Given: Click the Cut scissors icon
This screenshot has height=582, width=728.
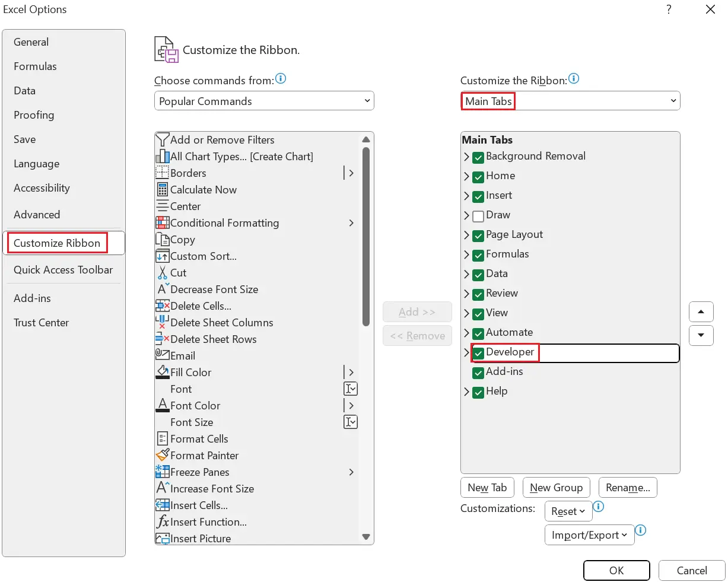Looking at the screenshot, I should [162, 273].
